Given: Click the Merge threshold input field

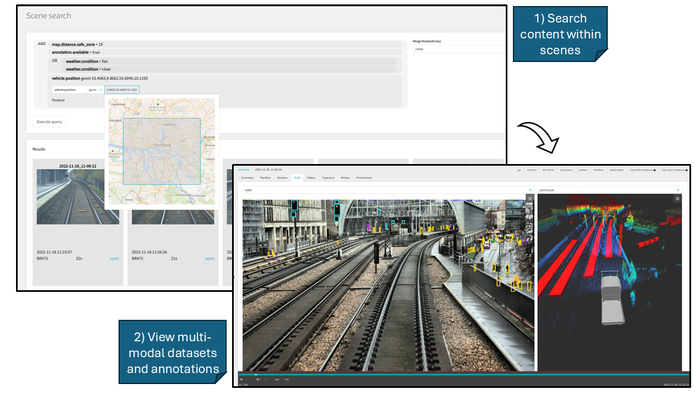Looking at the screenshot, I should (458, 49).
